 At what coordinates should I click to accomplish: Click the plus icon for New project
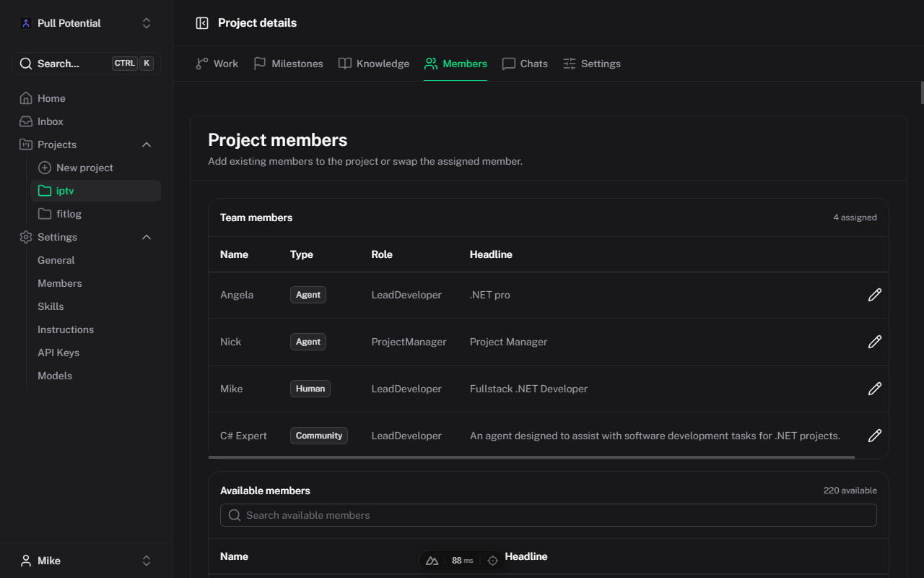(45, 168)
